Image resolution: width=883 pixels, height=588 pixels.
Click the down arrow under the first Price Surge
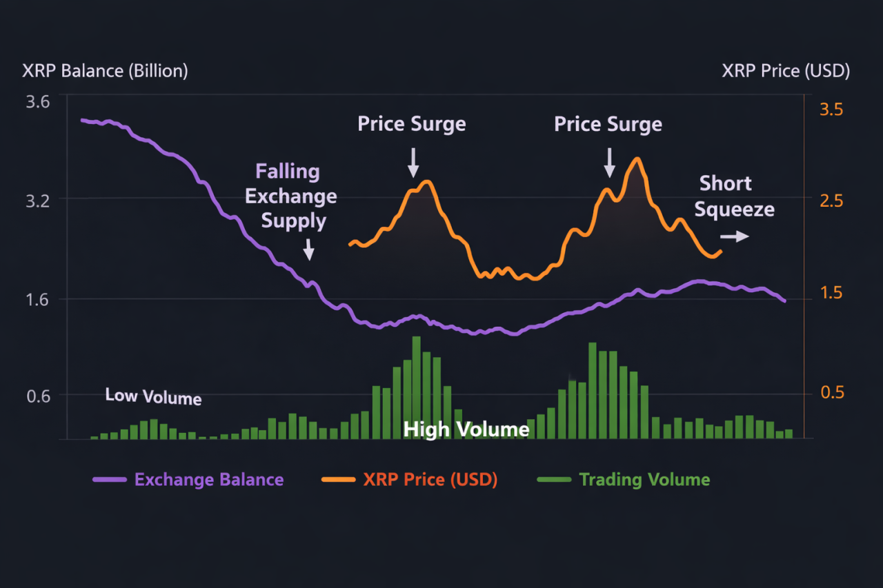tap(413, 163)
